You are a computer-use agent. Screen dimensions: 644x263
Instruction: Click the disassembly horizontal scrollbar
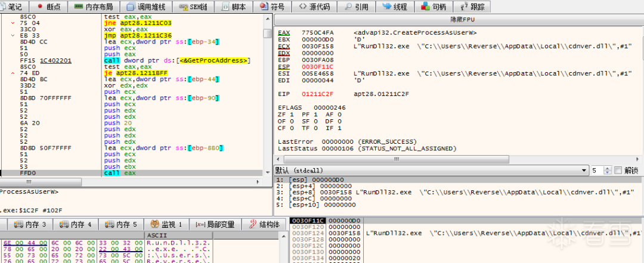click(x=131, y=182)
